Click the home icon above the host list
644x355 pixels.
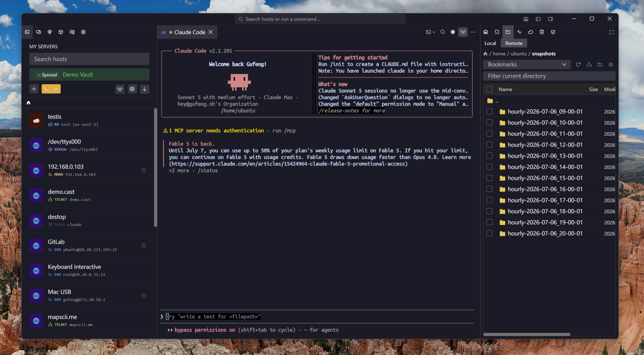[28, 103]
